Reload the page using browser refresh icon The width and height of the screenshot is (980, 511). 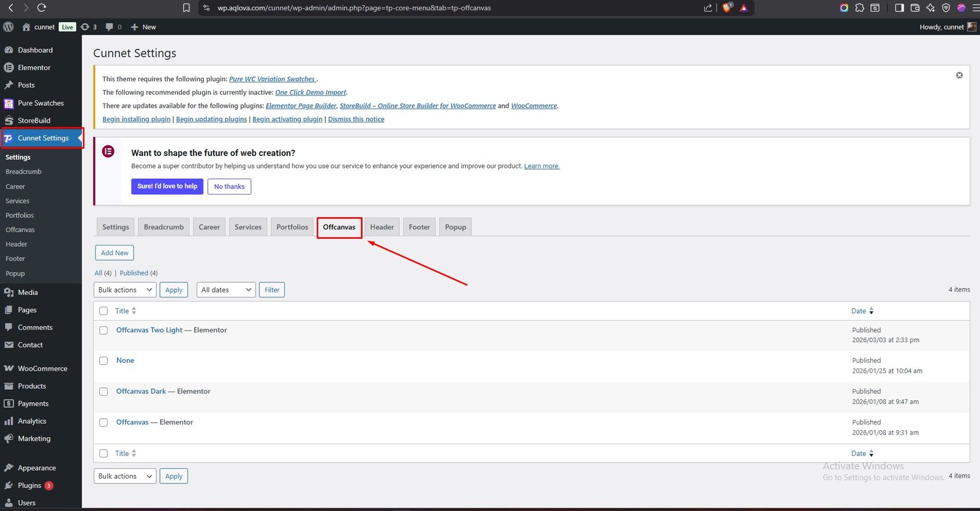pos(42,8)
